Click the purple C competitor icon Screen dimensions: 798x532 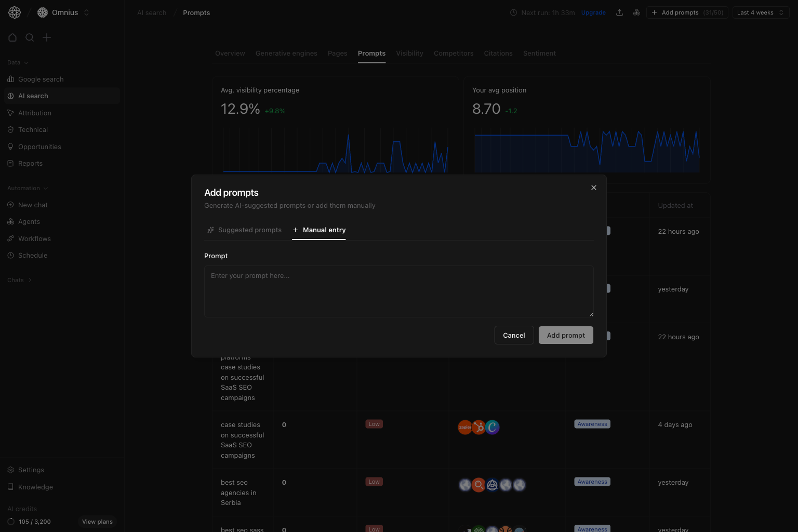492,427
